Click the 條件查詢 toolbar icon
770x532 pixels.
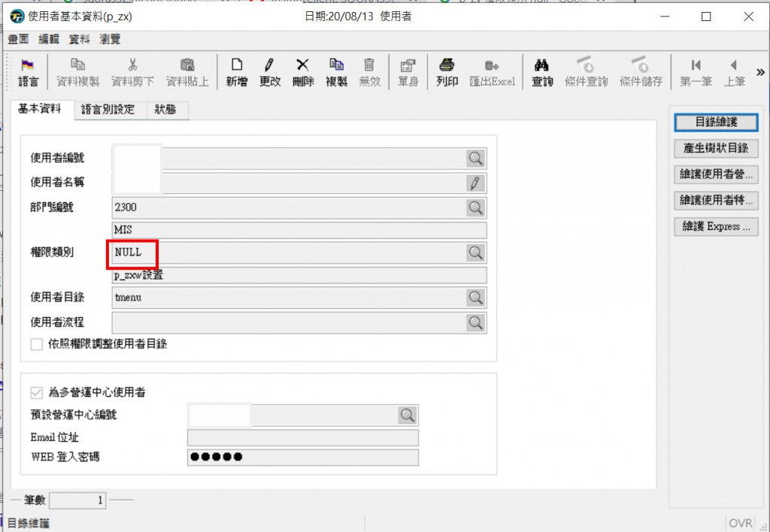[x=586, y=65]
